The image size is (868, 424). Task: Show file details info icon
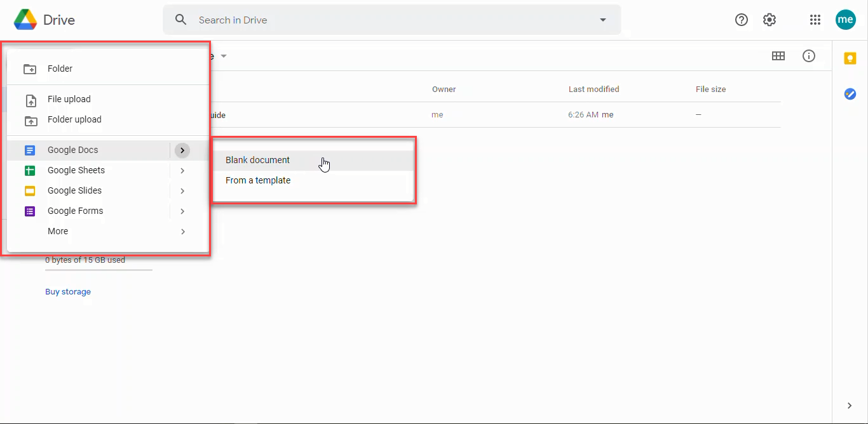pyautogui.click(x=808, y=56)
